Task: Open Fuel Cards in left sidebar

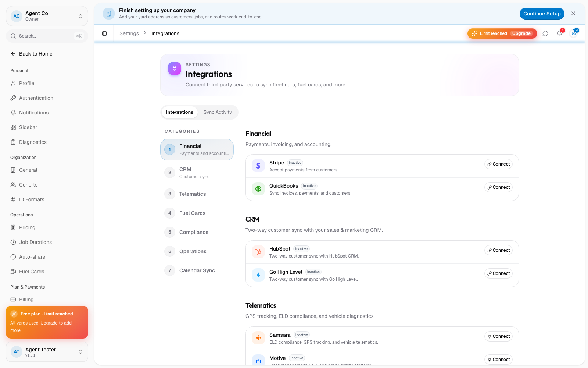Action: tap(47, 272)
